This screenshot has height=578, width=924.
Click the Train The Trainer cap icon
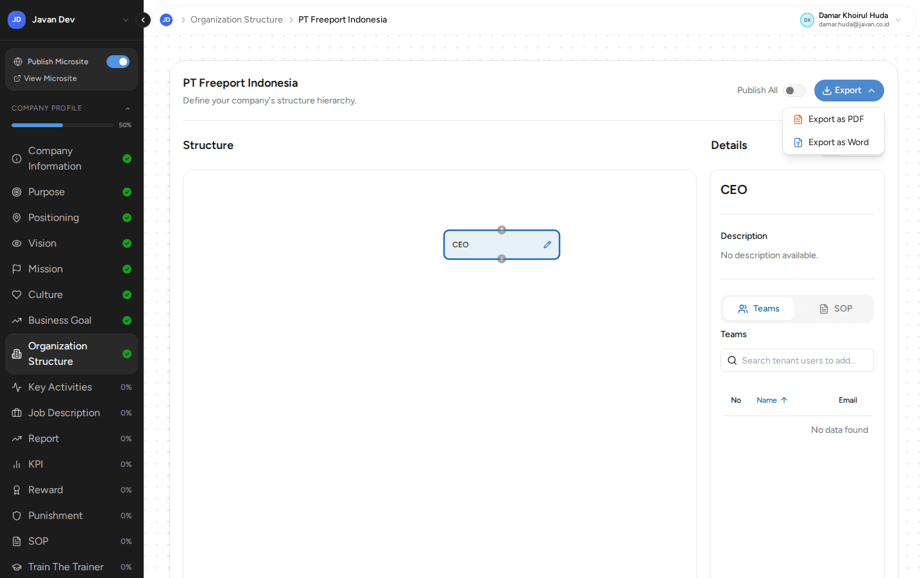pyautogui.click(x=17, y=567)
